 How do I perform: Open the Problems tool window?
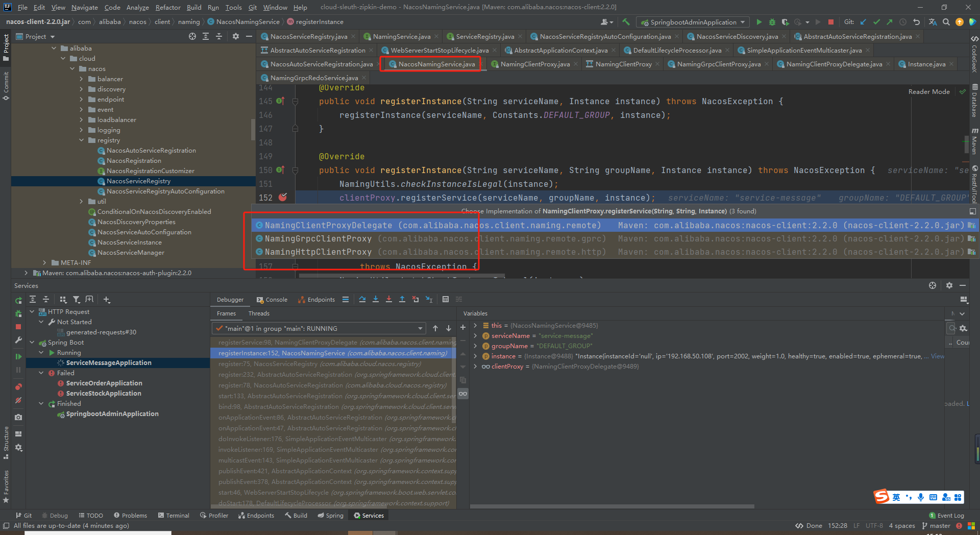[x=131, y=516]
